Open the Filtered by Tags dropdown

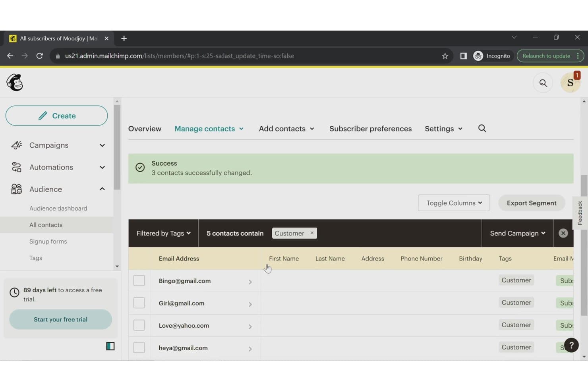(163, 233)
